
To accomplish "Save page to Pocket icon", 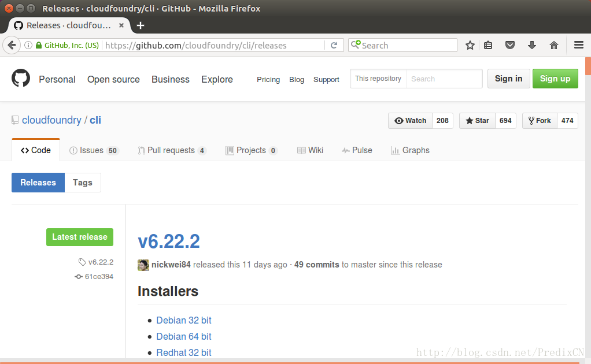I will tap(510, 46).
